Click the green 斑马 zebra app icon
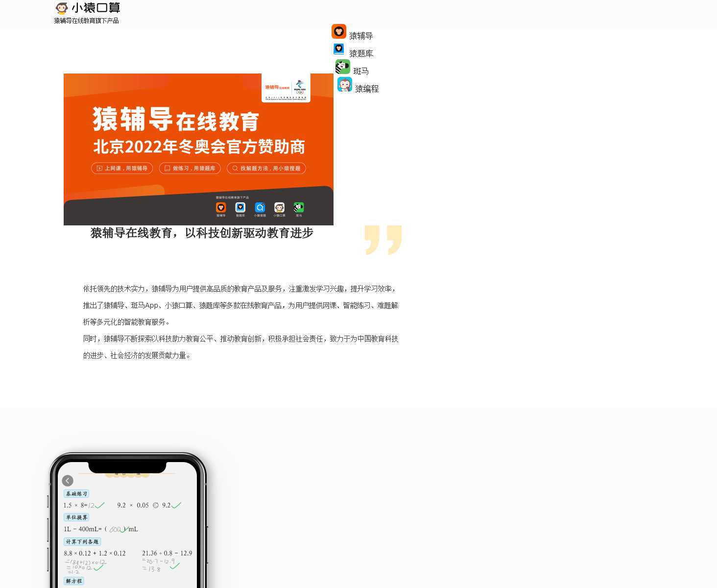Screen dimensions: 717x588 (343, 67)
